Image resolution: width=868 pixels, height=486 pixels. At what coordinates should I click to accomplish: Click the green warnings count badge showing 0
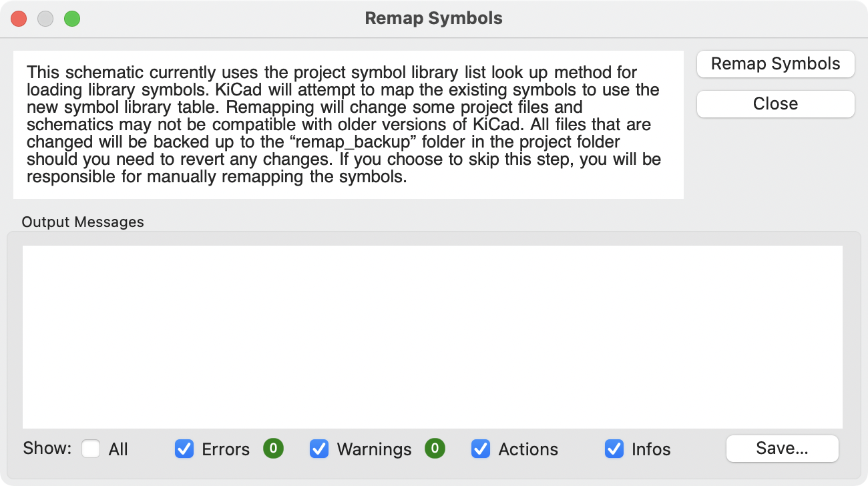[x=435, y=449]
